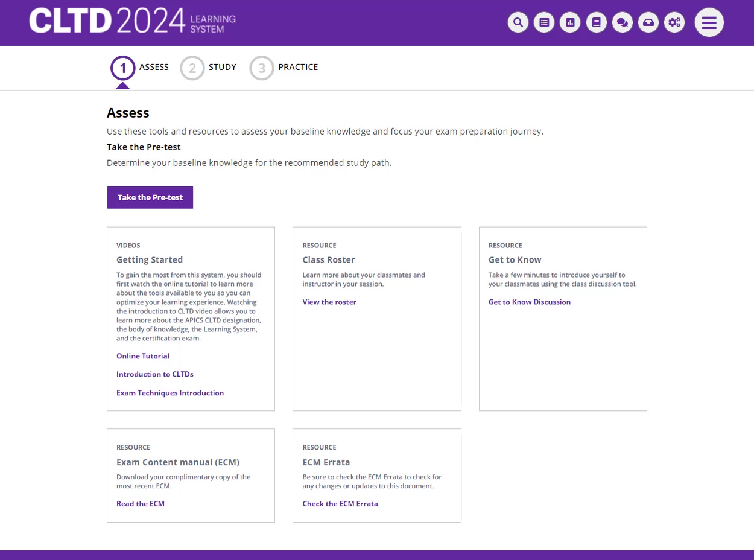Click the book icon in header
754x560 pixels.
597,23
